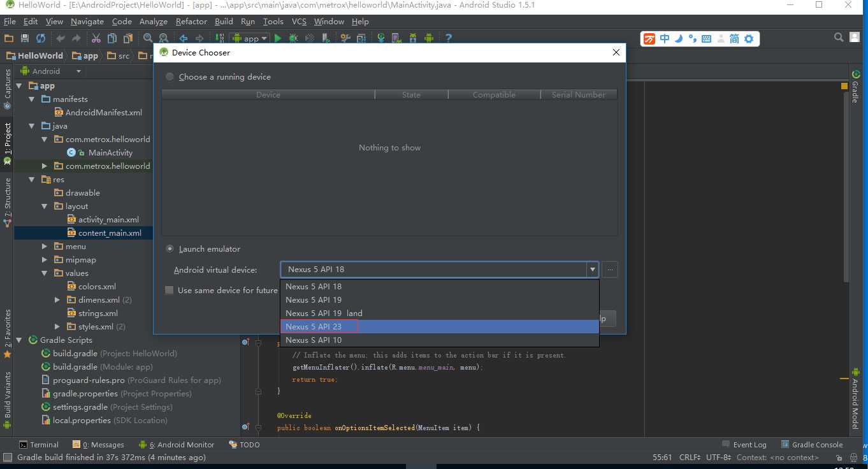The width and height of the screenshot is (868, 469).
Task: Click the Cut scissors icon
Action: point(96,38)
